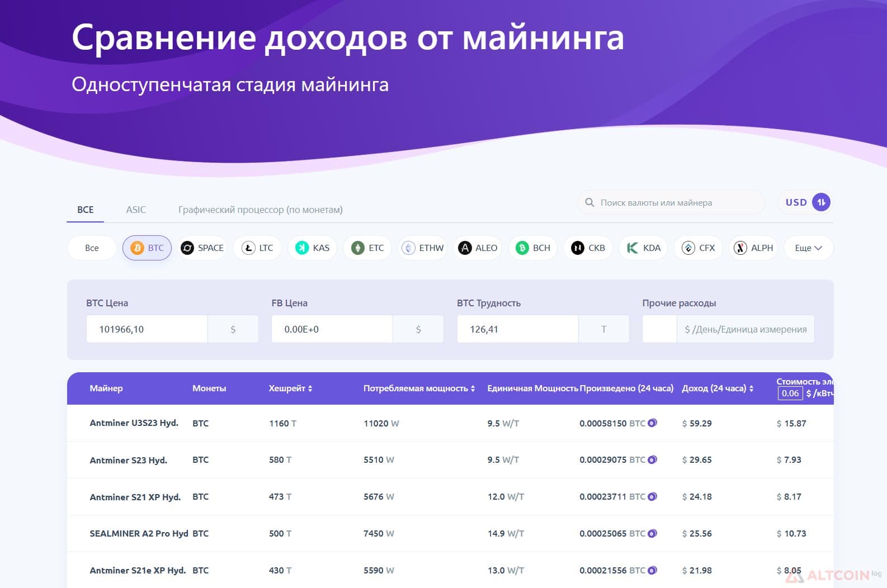Sort by Потребляемая мощность column

(419, 388)
